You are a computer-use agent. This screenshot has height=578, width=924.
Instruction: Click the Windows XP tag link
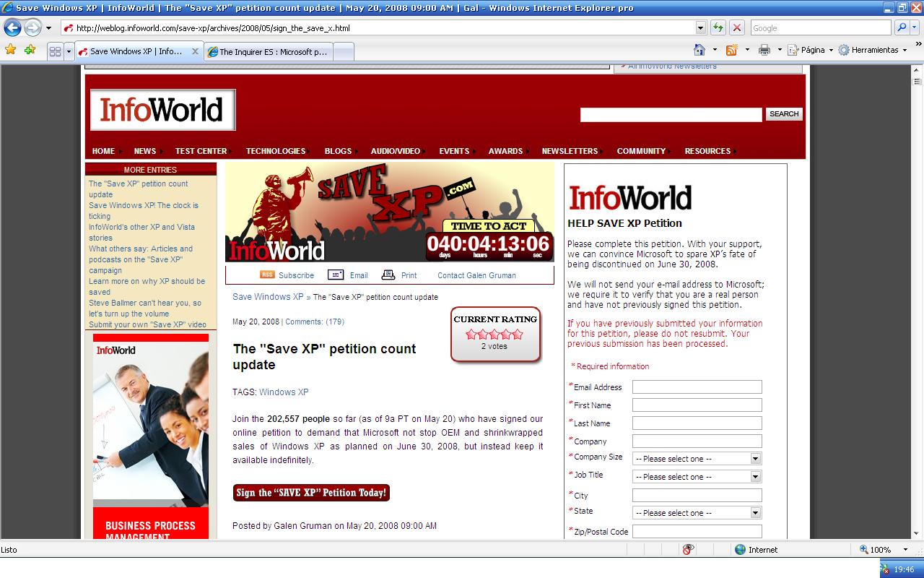(x=284, y=392)
